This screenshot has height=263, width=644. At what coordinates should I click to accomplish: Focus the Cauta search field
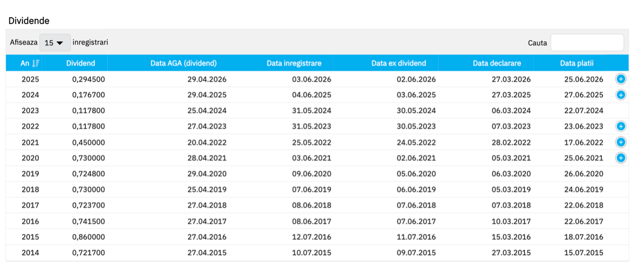click(587, 43)
